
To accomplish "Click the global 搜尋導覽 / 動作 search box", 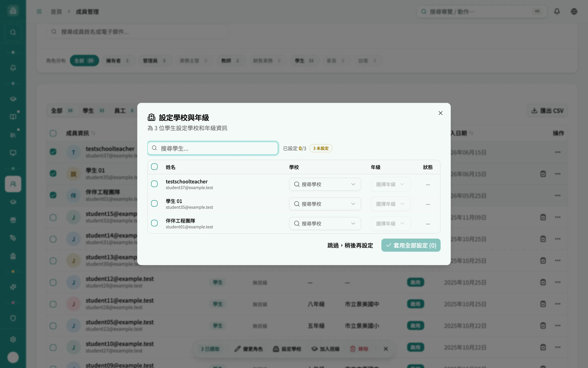I will 482,11.
